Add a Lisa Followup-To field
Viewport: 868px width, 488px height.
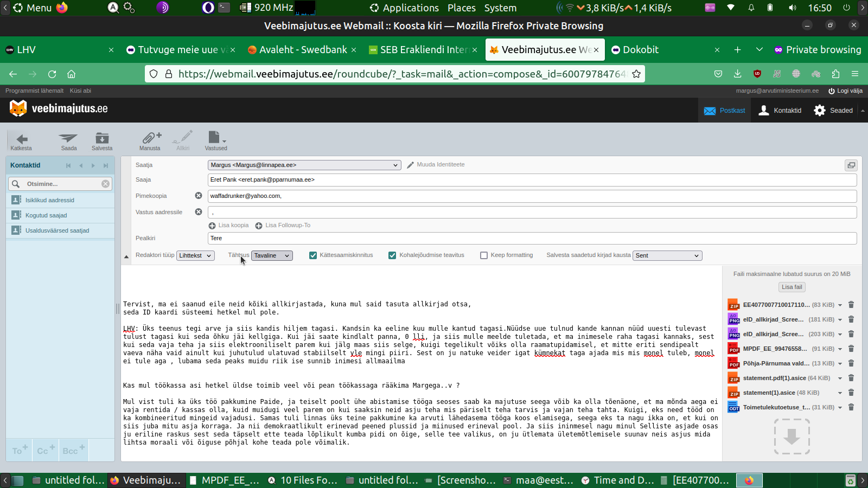tap(283, 226)
